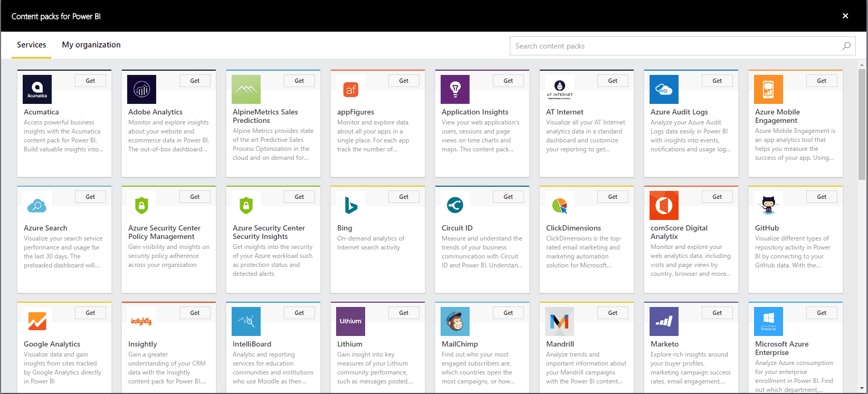This screenshot has height=394, width=868.
Task: Click the AT Internet logo icon
Action: tap(559, 89)
